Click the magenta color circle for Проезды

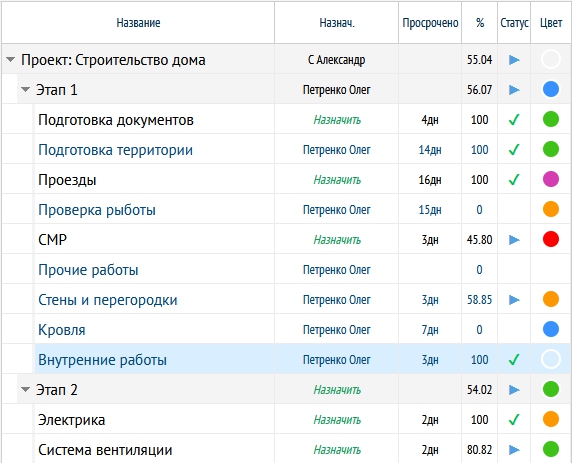(551, 179)
